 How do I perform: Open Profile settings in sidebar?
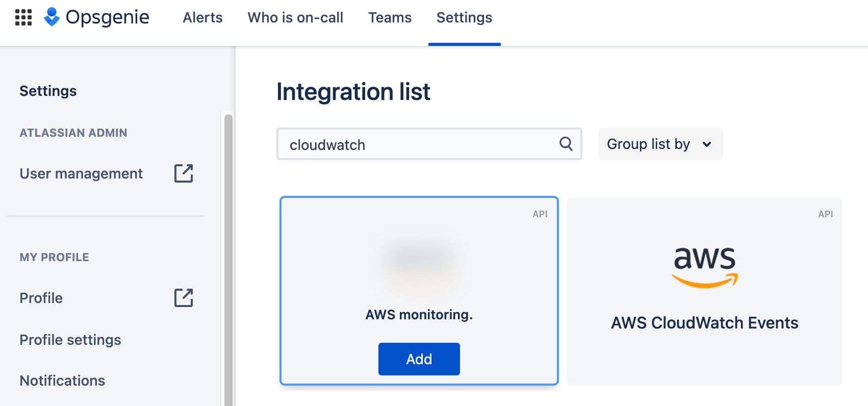point(70,340)
